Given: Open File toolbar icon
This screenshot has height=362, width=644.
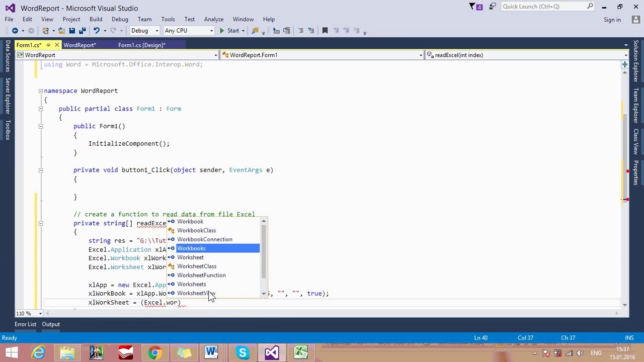Looking at the screenshot, I should coord(61,31).
